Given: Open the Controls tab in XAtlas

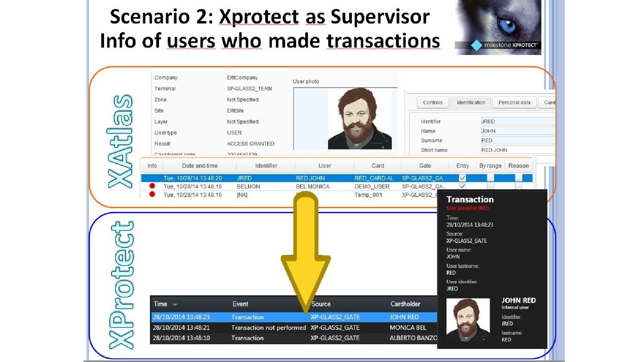Looking at the screenshot, I should tap(433, 103).
